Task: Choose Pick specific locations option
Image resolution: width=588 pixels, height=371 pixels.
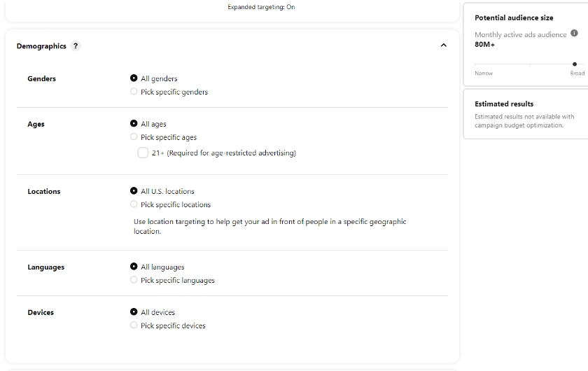Action: pyautogui.click(x=134, y=204)
